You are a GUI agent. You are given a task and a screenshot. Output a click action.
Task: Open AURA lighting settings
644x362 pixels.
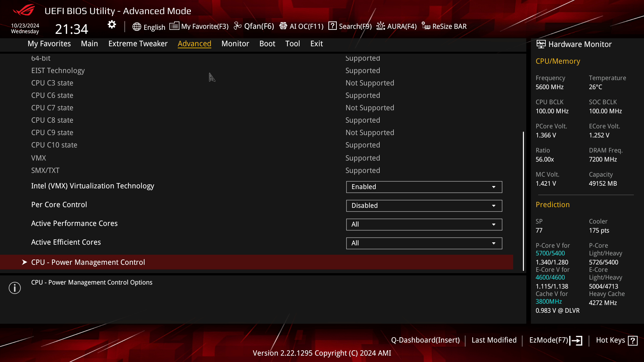(396, 26)
